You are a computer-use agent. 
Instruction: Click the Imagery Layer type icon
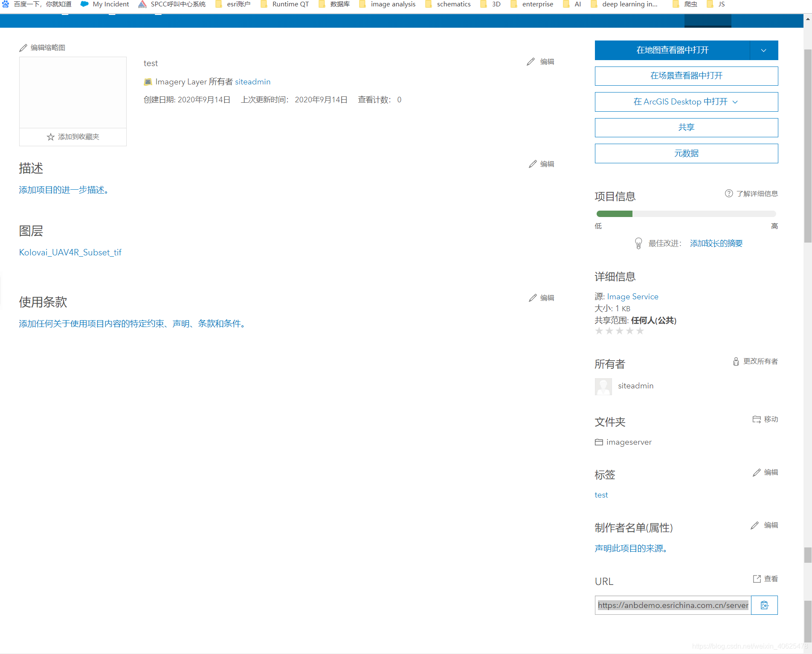coord(148,82)
